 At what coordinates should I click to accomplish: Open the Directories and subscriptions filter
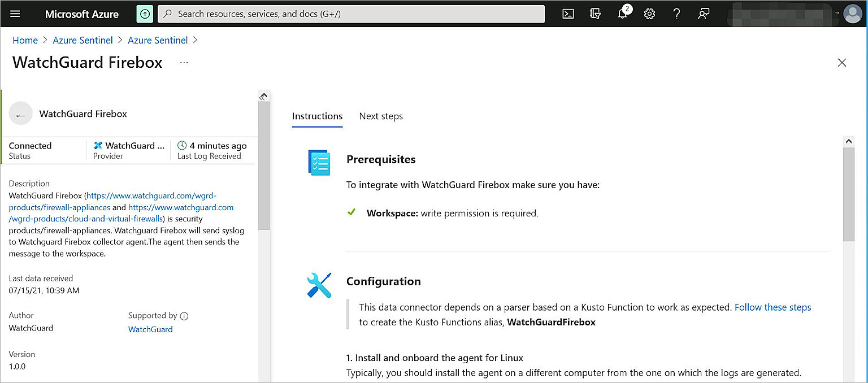pyautogui.click(x=595, y=14)
